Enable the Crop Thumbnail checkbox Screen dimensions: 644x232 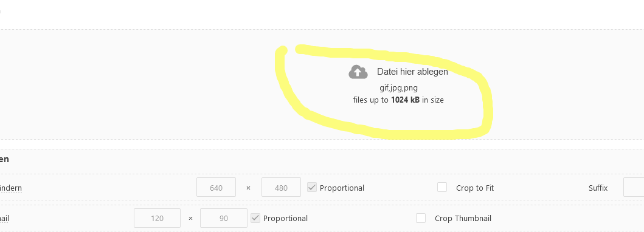click(x=421, y=217)
